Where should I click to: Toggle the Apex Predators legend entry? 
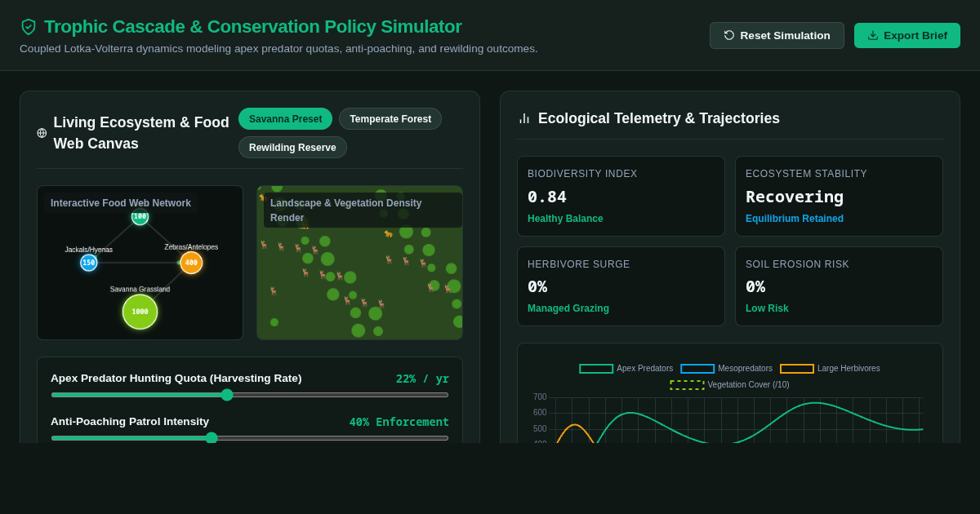point(626,369)
